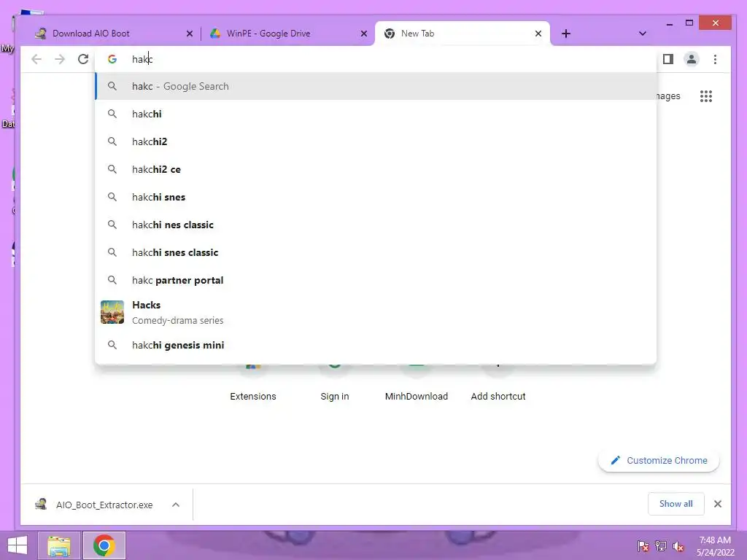This screenshot has width=747, height=560.
Task: Click the network tray icon
Action: pos(661,546)
